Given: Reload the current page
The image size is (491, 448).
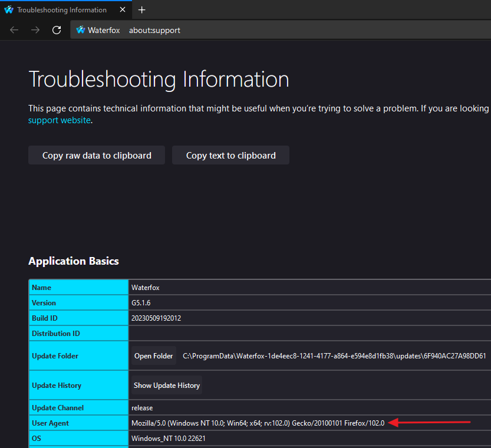Looking at the screenshot, I should (57, 30).
